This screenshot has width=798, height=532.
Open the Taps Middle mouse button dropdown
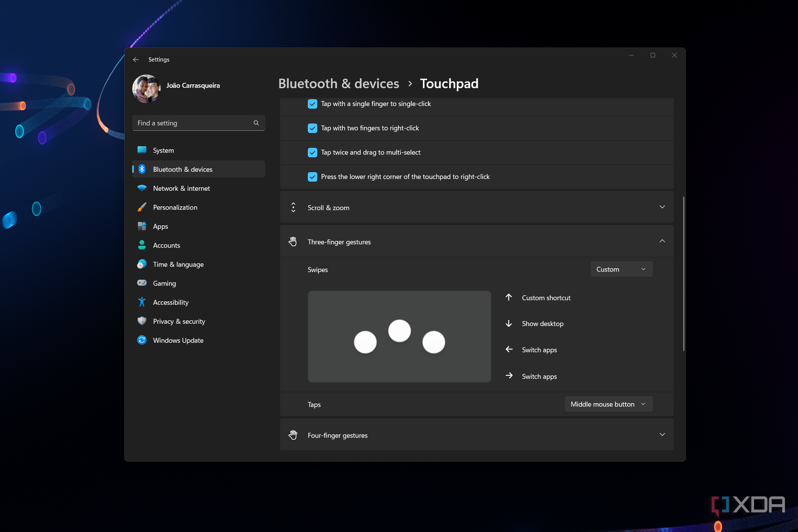pos(608,404)
